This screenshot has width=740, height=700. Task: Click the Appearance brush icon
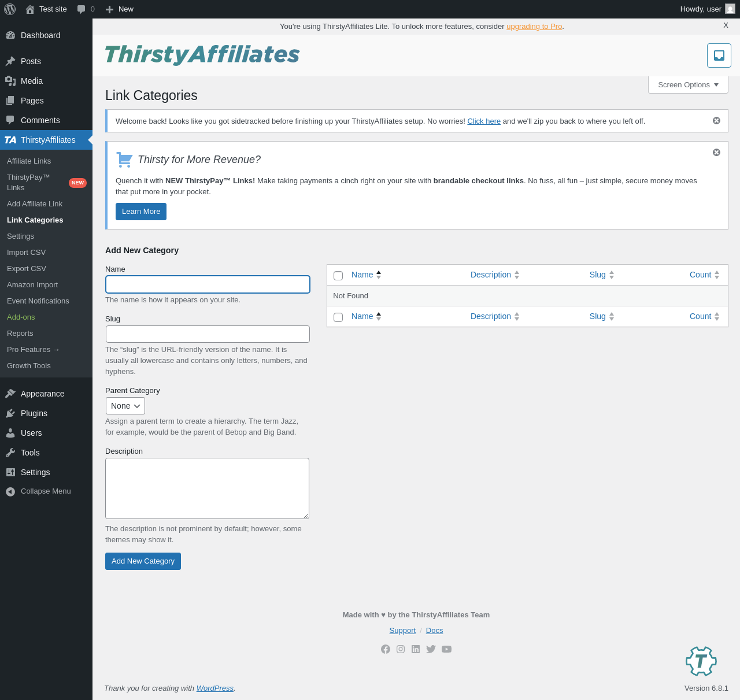(10, 394)
